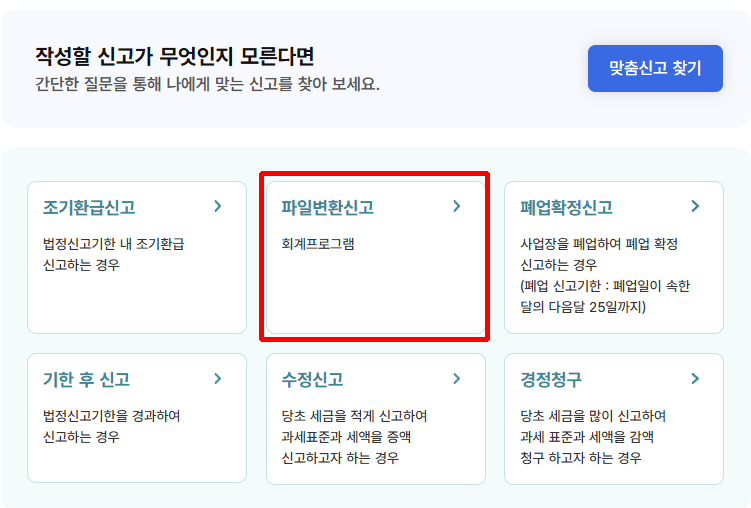Click the chevron arrow on 파일변환신고 card
This screenshot has width=751, height=508.
pyautogui.click(x=457, y=206)
